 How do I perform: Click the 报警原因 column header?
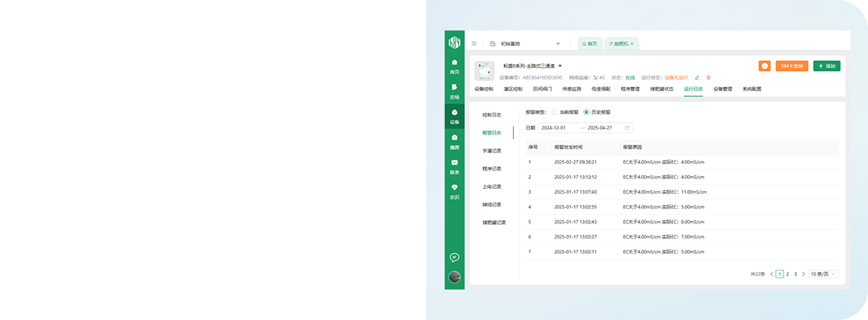632,147
